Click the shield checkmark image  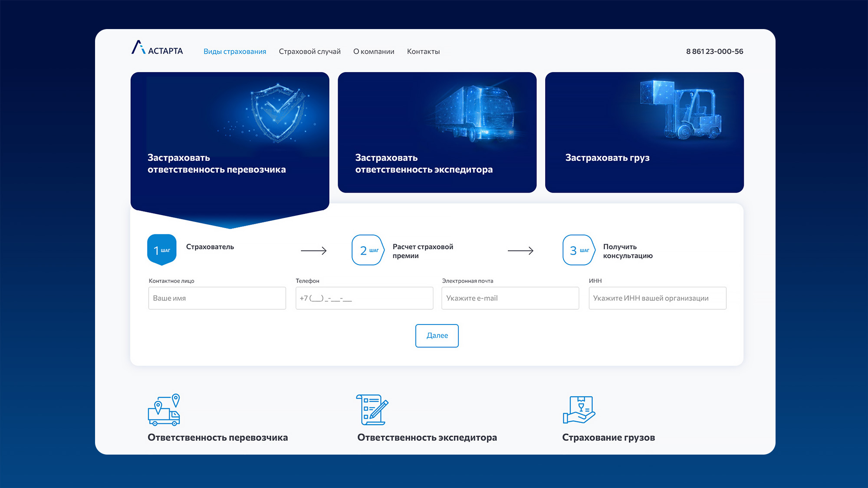(x=278, y=113)
